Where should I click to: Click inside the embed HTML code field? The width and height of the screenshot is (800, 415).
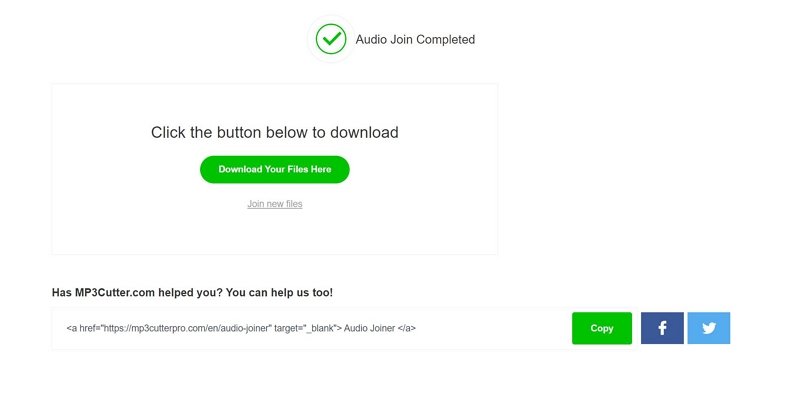tap(311, 328)
